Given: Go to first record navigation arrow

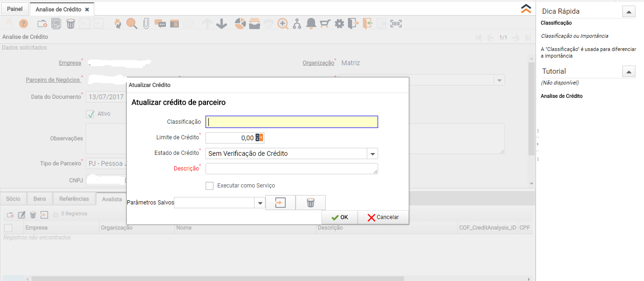Looking at the screenshot, I should (479, 37).
